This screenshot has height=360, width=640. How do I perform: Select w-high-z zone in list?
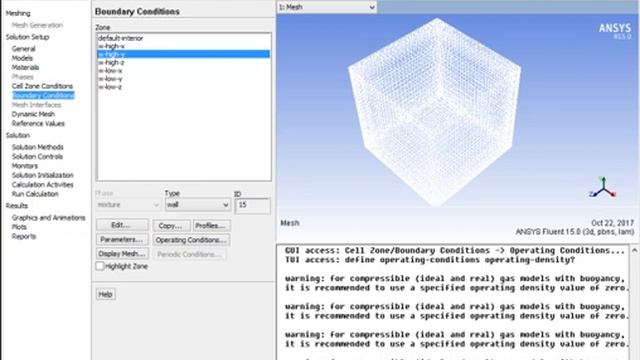tap(183, 62)
